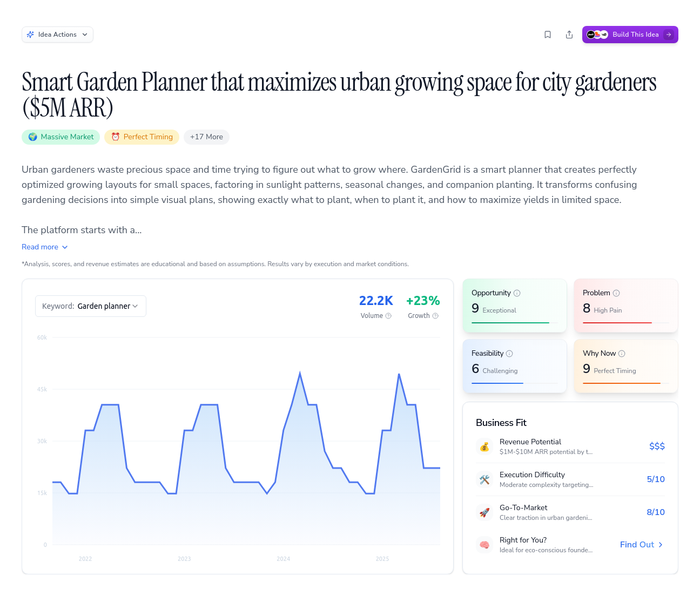
Task: Click the Problem info icon
Action: click(616, 293)
